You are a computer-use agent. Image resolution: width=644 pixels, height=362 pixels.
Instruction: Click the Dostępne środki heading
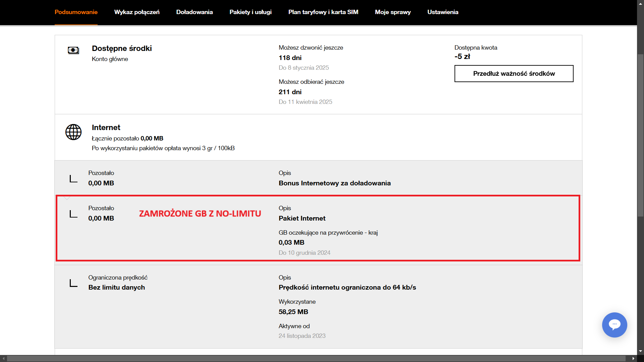122,49
